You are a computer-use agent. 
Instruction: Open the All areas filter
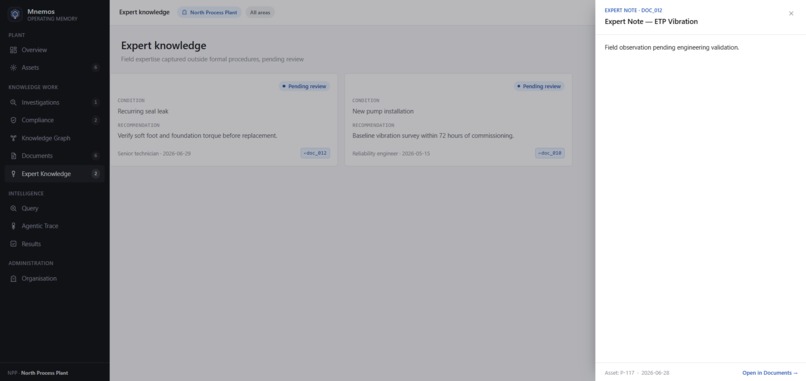(260, 12)
